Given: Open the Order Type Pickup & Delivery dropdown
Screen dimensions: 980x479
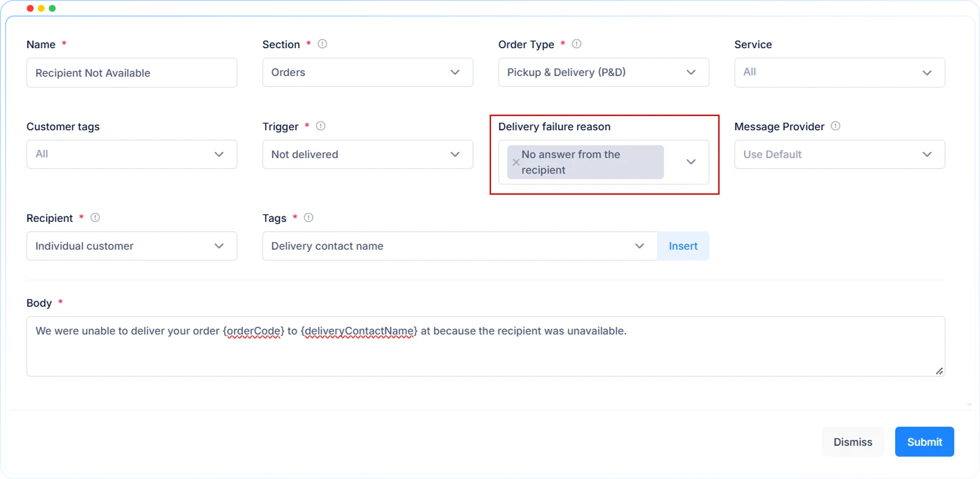Looking at the screenshot, I should click(x=604, y=72).
